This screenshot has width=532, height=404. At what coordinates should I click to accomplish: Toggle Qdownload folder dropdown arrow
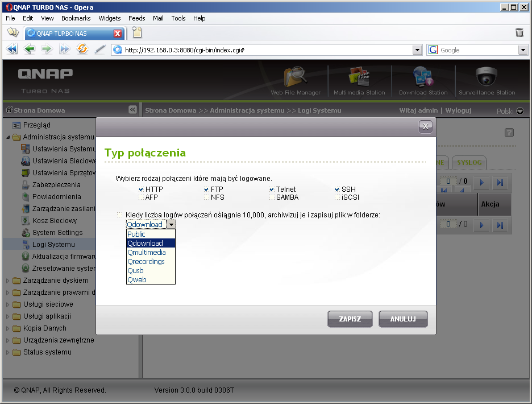(x=171, y=224)
